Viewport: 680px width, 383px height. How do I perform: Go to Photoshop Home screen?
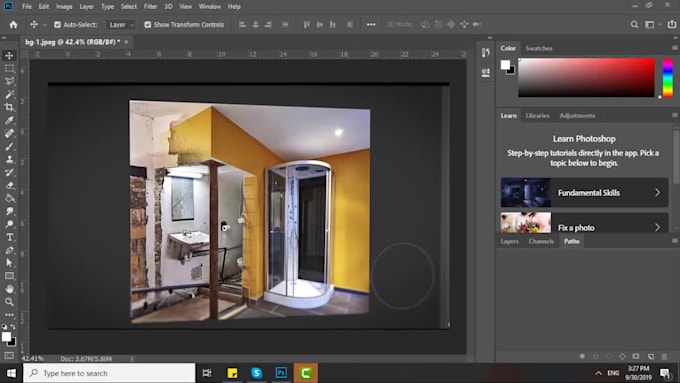tap(13, 25)
